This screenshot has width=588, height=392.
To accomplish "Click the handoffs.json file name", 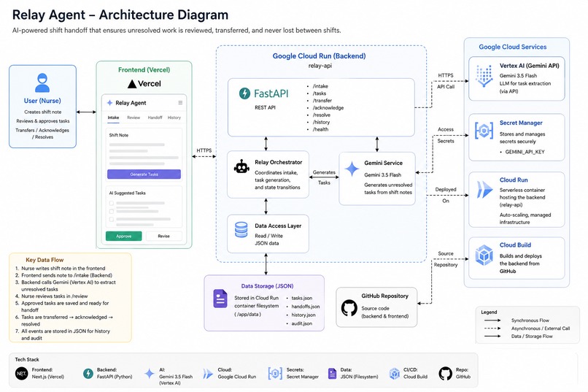I will click(306, 307).
